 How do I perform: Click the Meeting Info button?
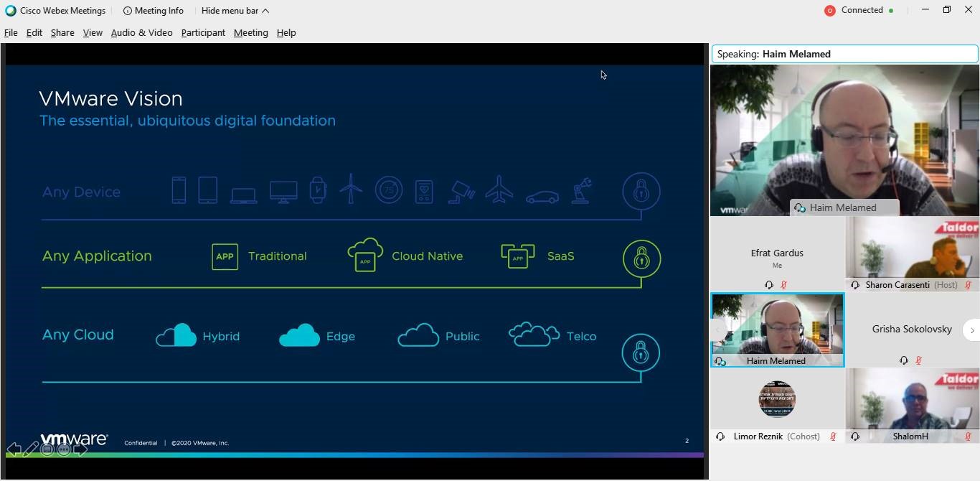click(153, 11)
